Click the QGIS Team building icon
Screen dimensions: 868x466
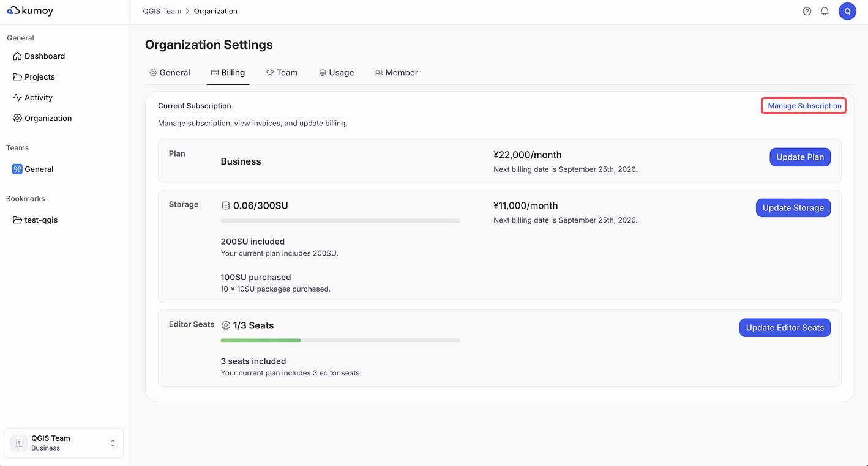18,443
